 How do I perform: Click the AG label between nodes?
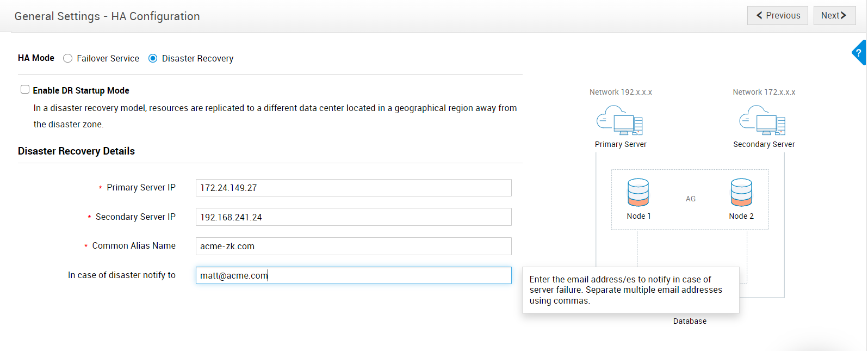[691, 199]
